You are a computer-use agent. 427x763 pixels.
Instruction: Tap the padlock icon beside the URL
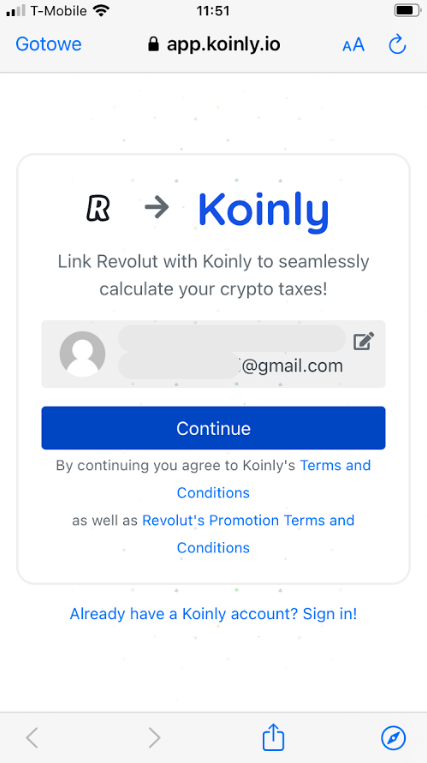pyautogui.click(x=153, y=45)
